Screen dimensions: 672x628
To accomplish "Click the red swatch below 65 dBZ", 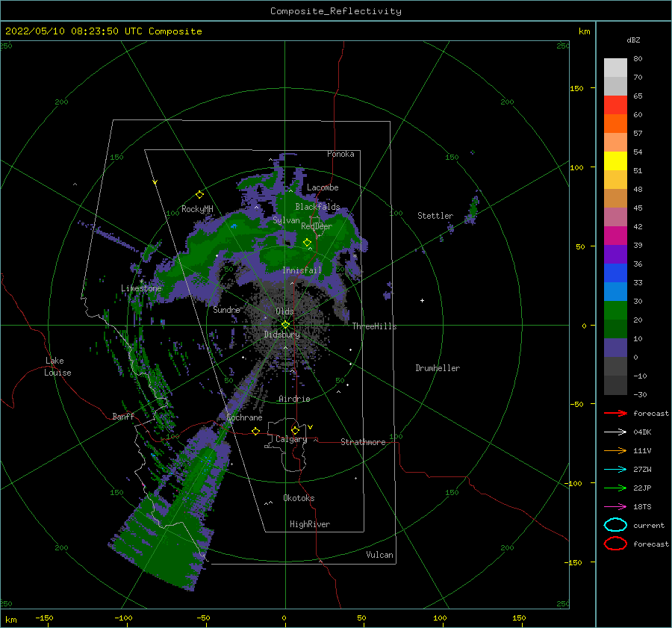I will point(615,105).
